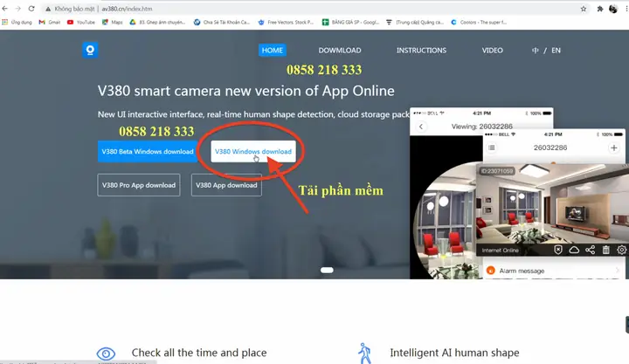The image size is (629, 364).
Task: Click the walking person AI human shape icon
Action: pos(364,354)
